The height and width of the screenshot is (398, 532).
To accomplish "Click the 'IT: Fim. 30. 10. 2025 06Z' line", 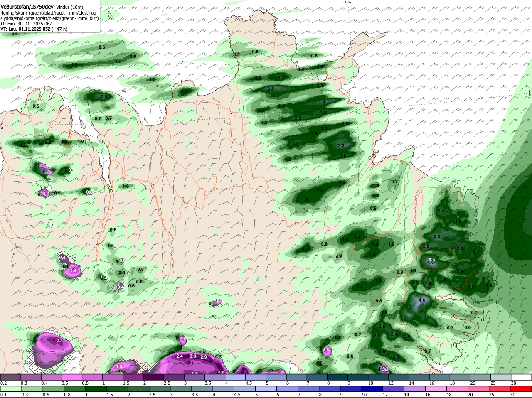I will (26, 24).
